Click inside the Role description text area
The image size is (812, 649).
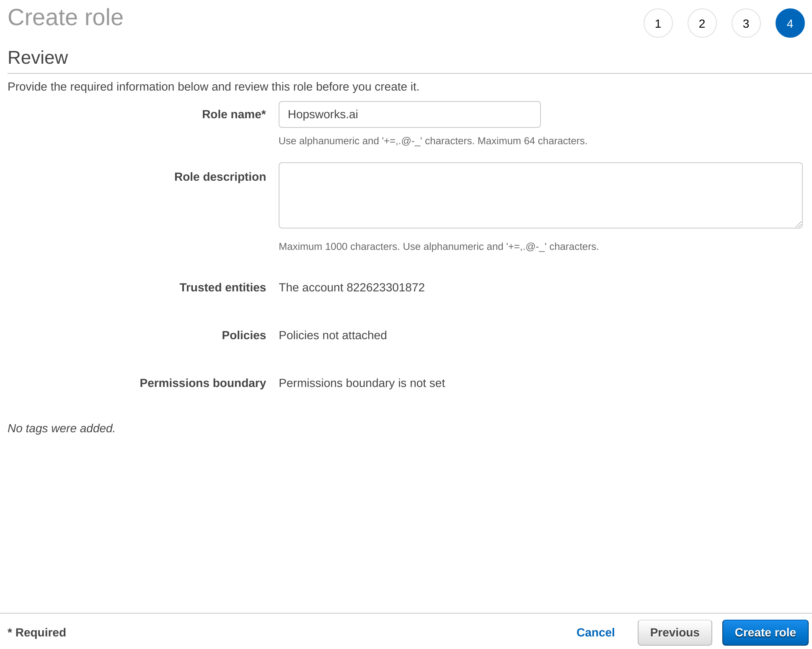[x=540, y=195]
